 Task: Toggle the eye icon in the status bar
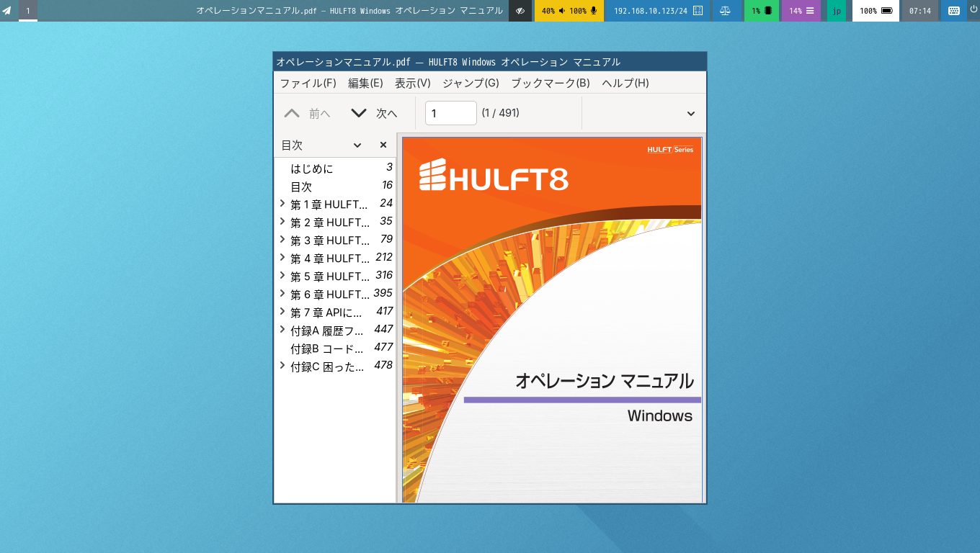pos(520,11)
